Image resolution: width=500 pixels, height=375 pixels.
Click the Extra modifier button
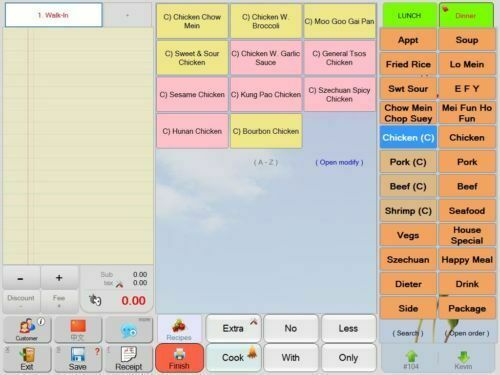pyautogui.click(x=233, y=329)
